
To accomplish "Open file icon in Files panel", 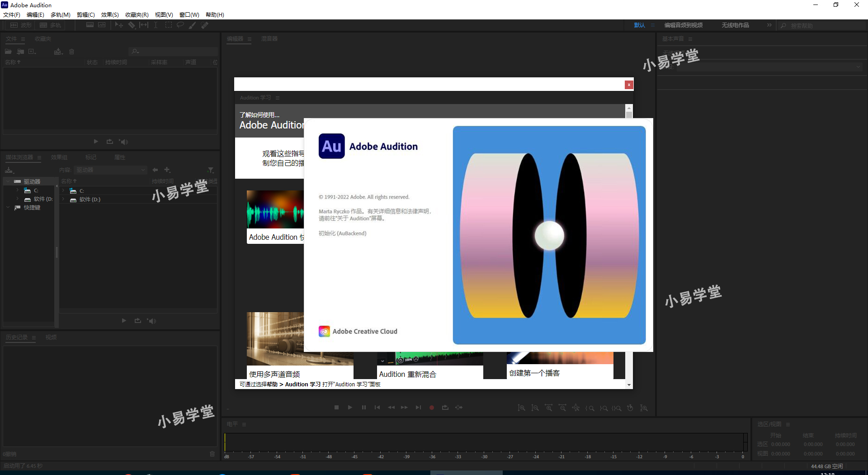I will pyautogui.click(x=8, y=52).
